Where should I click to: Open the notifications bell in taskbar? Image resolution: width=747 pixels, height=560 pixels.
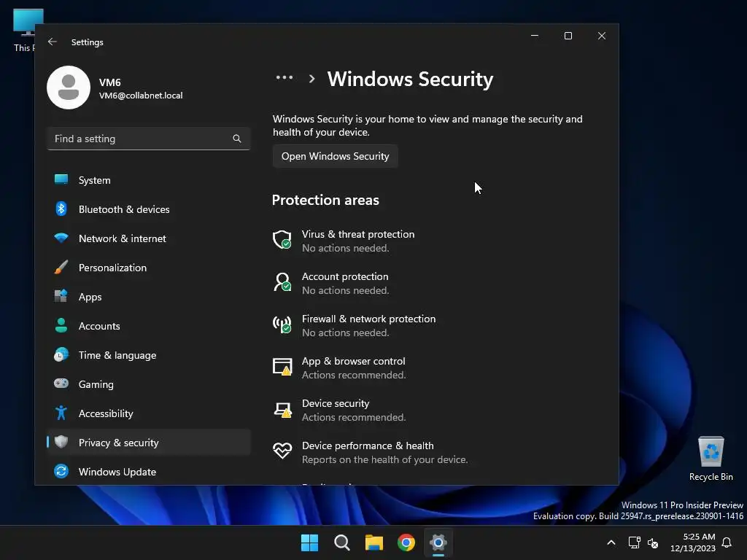[x=727, y=542]
